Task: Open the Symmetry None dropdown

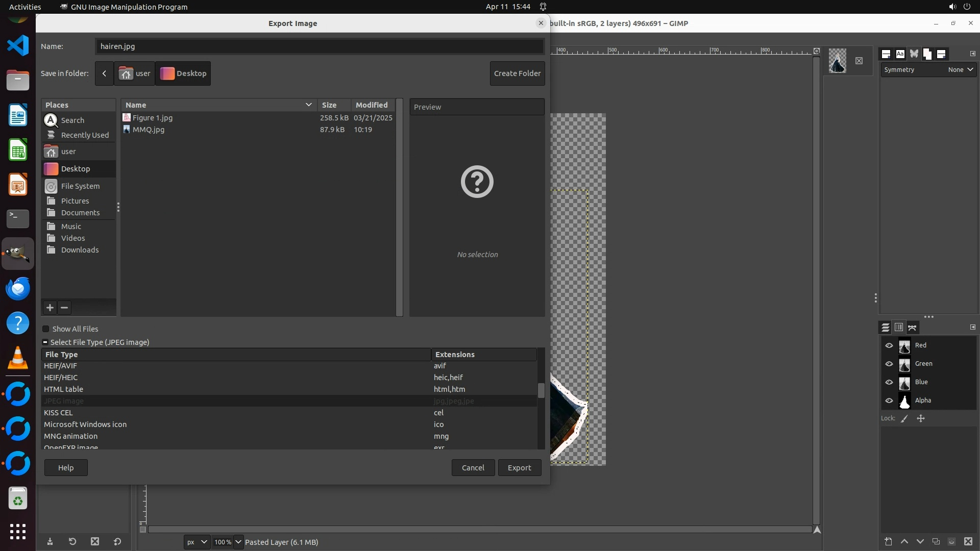Action: 961,70
